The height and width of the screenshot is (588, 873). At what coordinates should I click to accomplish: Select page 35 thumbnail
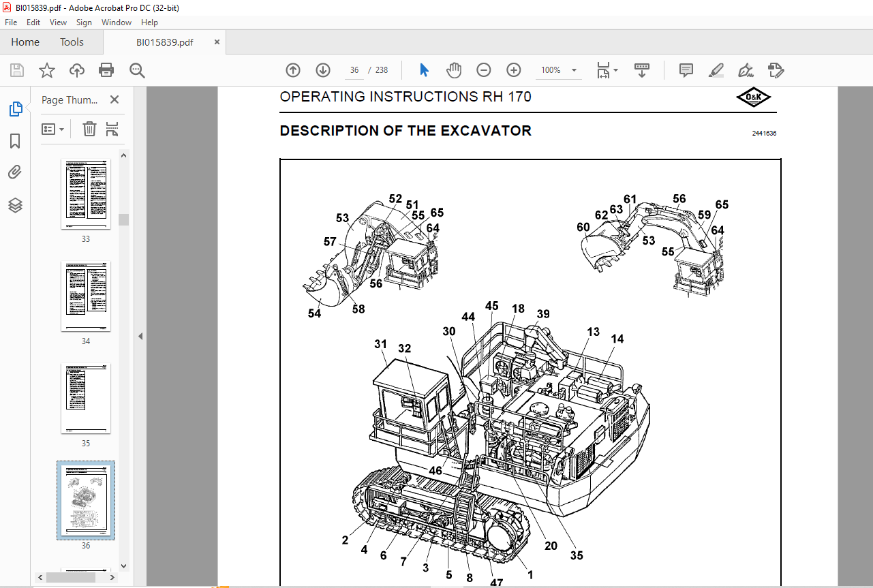[x=86, y=399]
